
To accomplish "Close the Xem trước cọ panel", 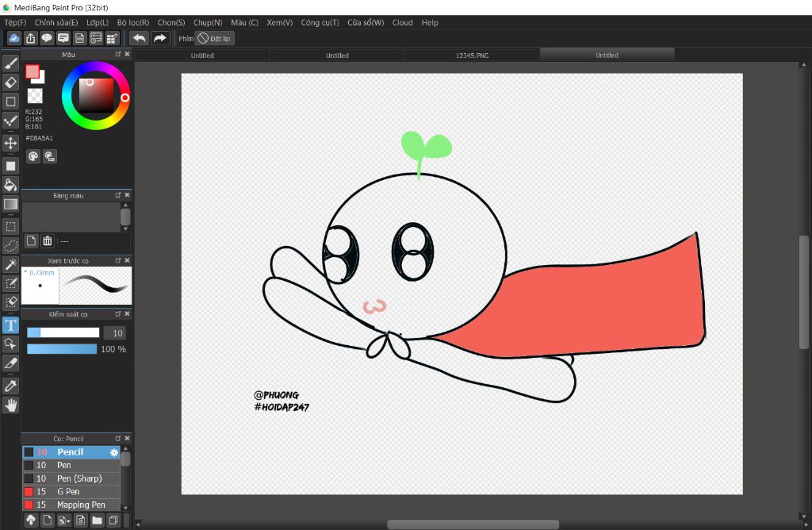I will 128,260.
